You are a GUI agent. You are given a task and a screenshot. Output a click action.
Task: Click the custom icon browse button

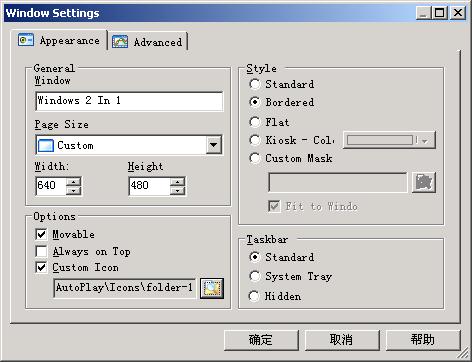click(212, 288)
